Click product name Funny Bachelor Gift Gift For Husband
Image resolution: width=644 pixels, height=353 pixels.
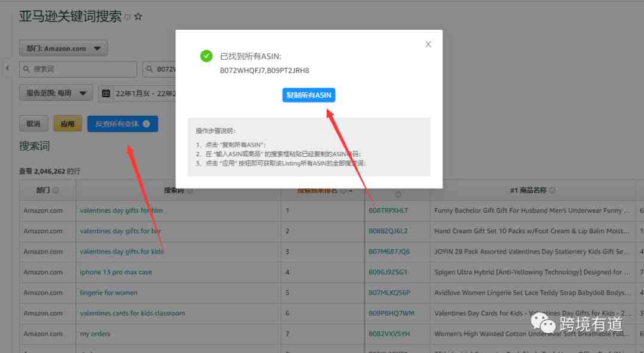(x=532, y=210)
